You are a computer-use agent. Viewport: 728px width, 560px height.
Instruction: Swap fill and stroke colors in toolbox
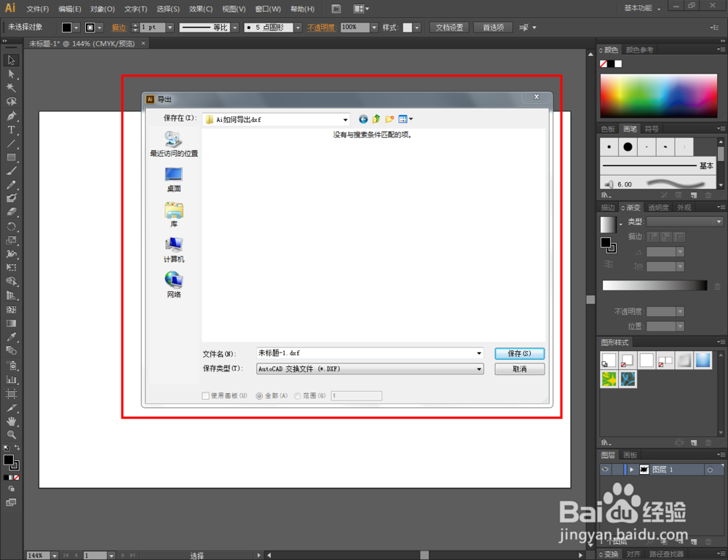pos(17,448)
